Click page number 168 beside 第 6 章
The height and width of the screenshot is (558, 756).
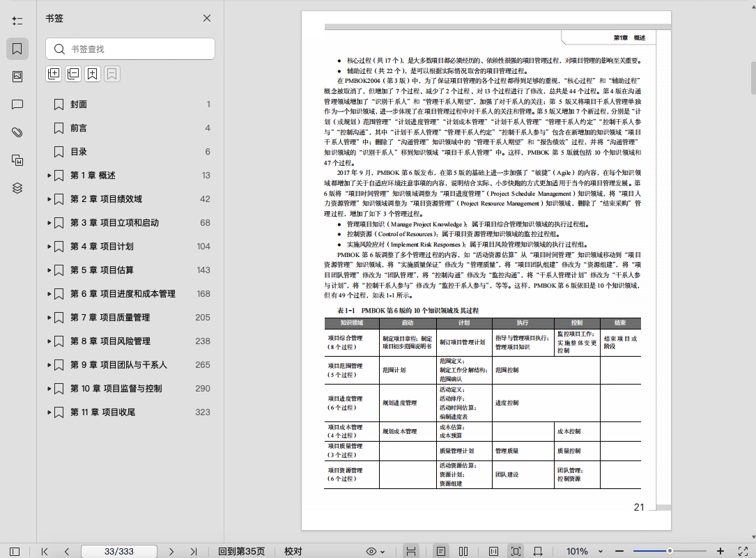point(203,294)
